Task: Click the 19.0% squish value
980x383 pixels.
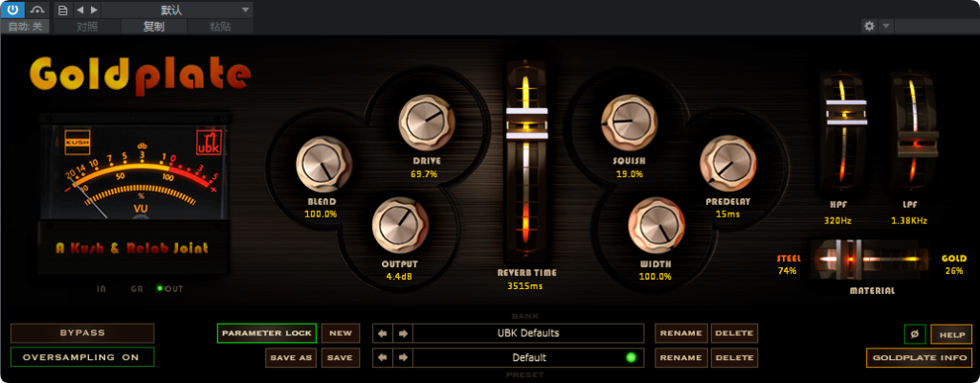Action: click(630, 174)
